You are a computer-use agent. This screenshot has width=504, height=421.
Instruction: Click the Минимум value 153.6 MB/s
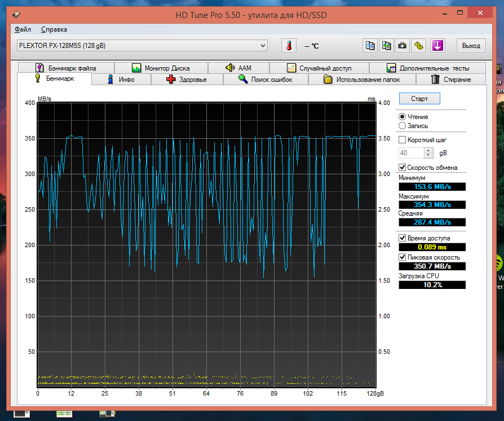pos(432,187)
